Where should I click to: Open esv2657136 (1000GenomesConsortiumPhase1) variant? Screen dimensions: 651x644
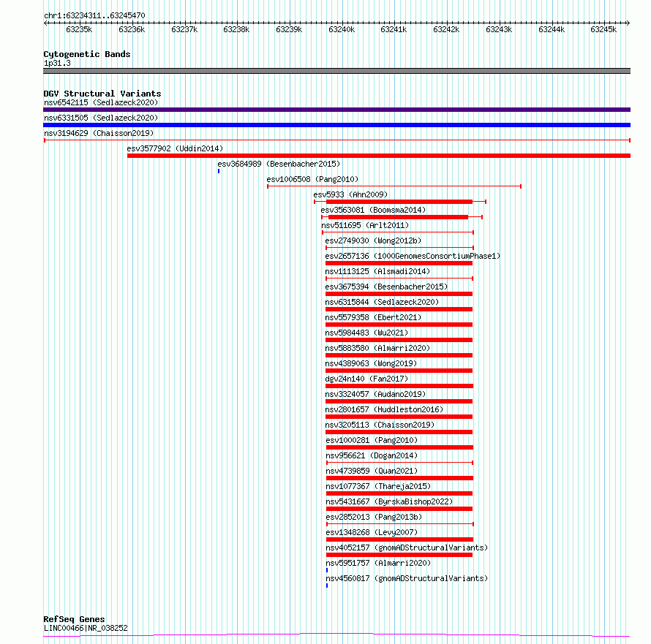(413, 256)
